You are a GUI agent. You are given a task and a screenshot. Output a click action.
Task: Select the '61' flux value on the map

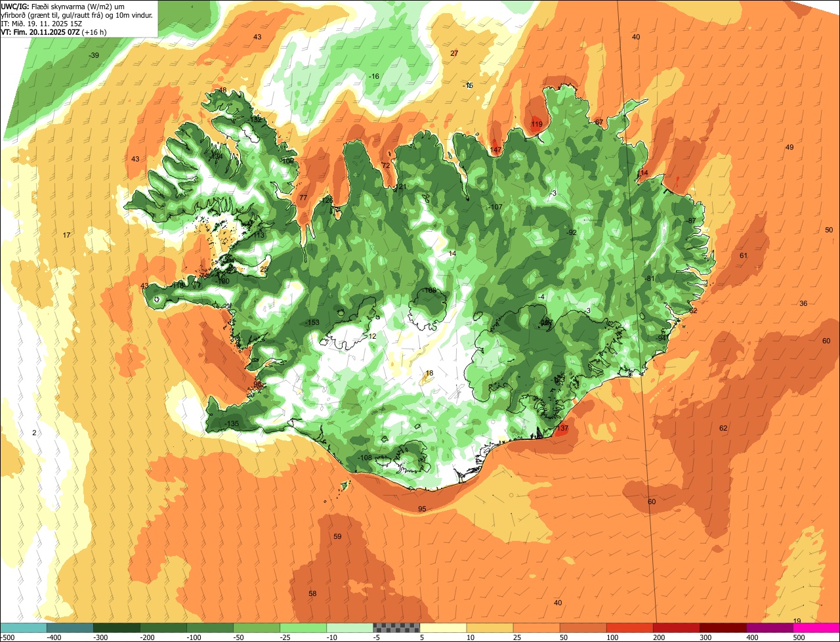coord(744,255)
